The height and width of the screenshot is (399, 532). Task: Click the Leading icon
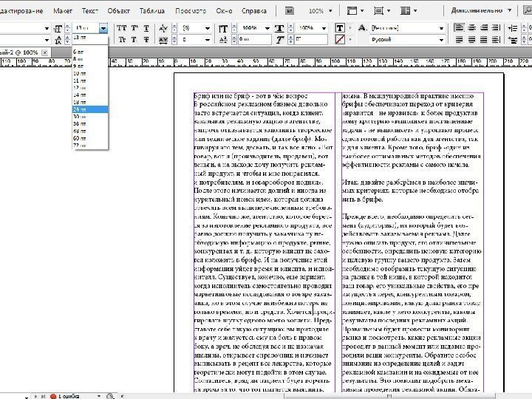[x=58, y=40]
